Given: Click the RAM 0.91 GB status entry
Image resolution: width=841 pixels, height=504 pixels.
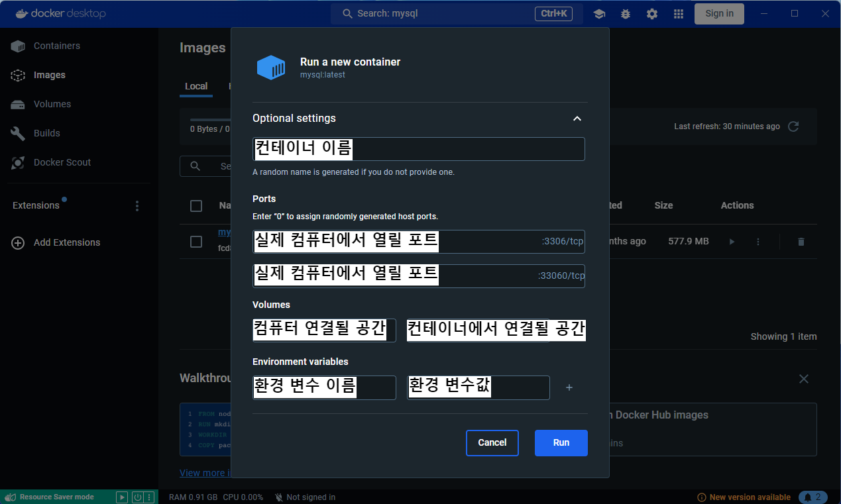Looking at the screenshot, I should point(194,497).
